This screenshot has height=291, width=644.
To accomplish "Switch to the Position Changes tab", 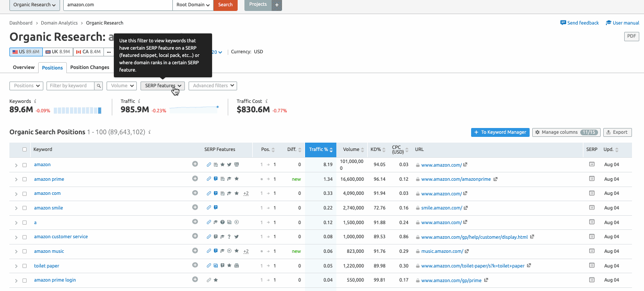I will 90,67.
